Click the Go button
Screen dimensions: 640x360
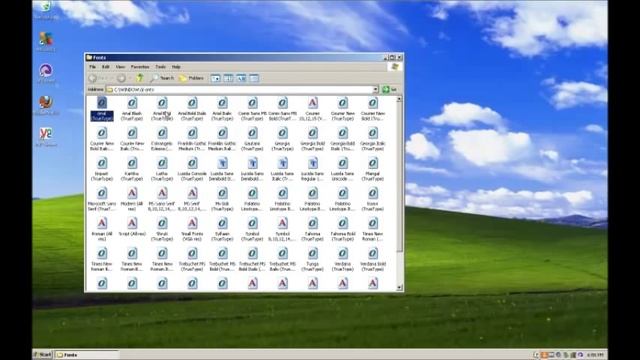(390, 89)
